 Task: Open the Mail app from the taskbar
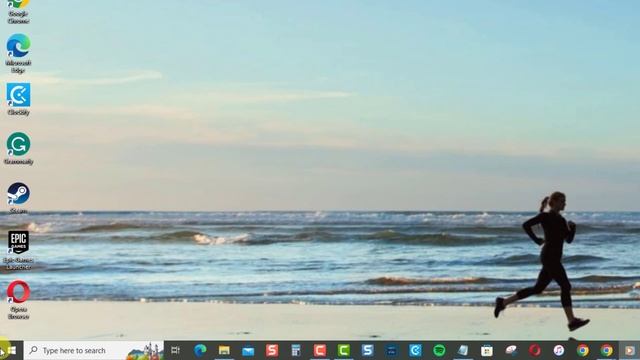pos(248,351)
